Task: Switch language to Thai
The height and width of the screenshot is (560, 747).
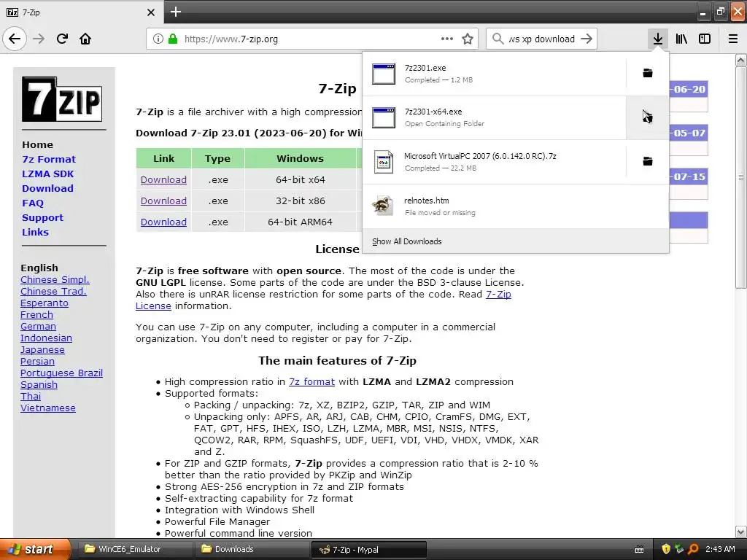Action: (x=31, y=396)
